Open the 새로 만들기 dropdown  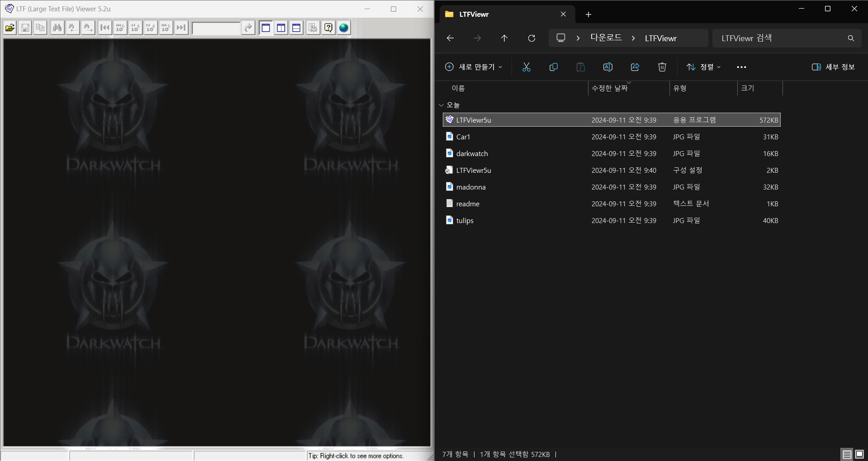[474, 67]
